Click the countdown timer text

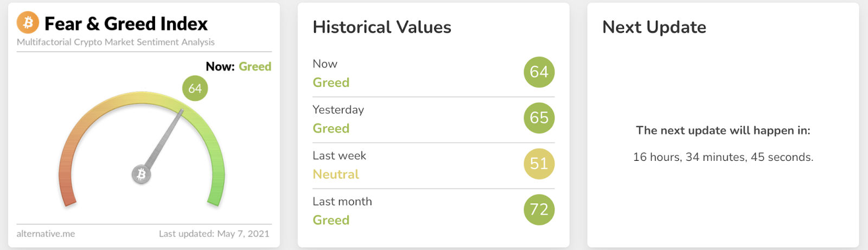(x=723, y=158)
